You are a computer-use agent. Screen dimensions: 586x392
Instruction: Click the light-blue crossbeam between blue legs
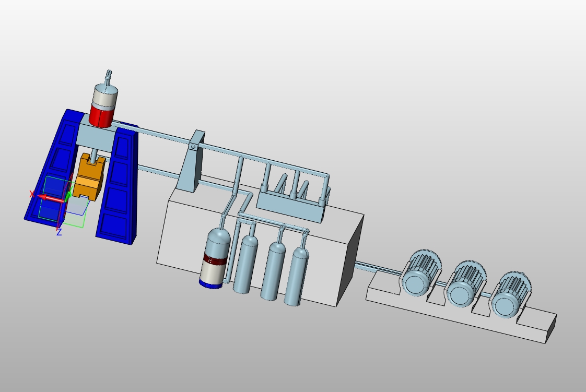pyautogui.click(x=97, y=137)
